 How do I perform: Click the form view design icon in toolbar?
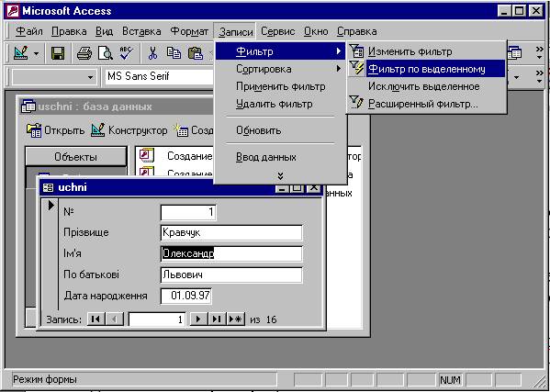tap(21, 53)
